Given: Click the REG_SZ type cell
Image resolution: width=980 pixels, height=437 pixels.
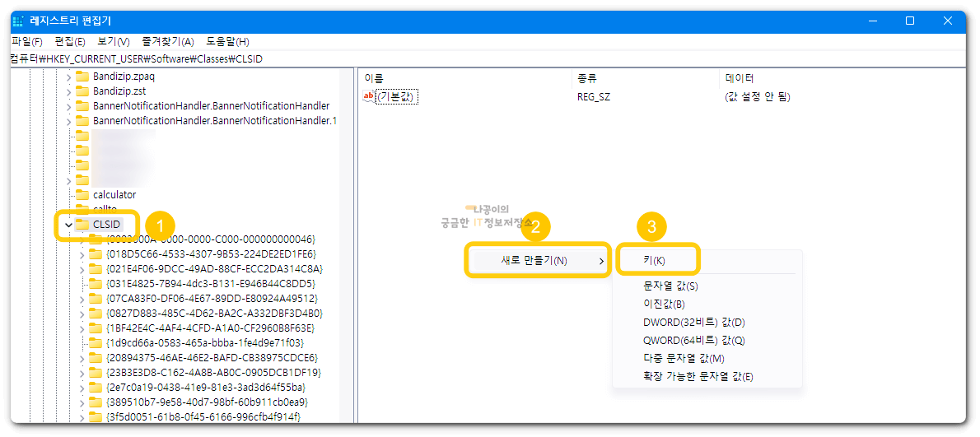Looking at the screenshot, I should (x=594, y=97).
